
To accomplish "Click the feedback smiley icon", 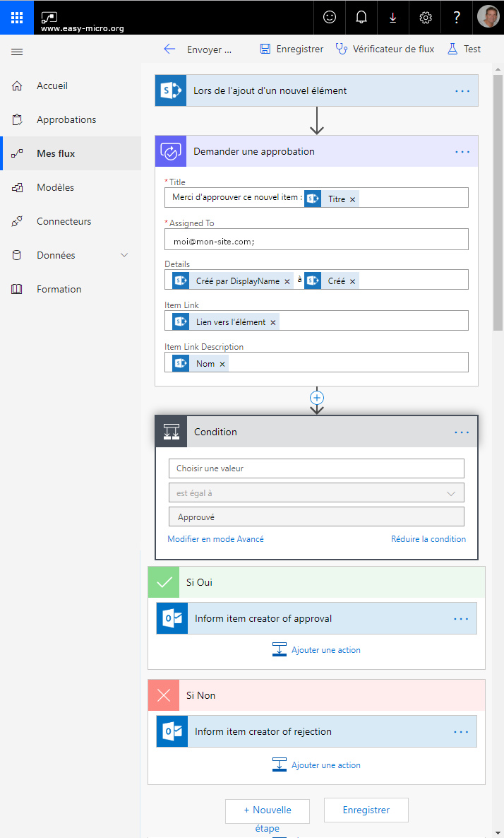I will pyautogui.click(x=330, y=17).
